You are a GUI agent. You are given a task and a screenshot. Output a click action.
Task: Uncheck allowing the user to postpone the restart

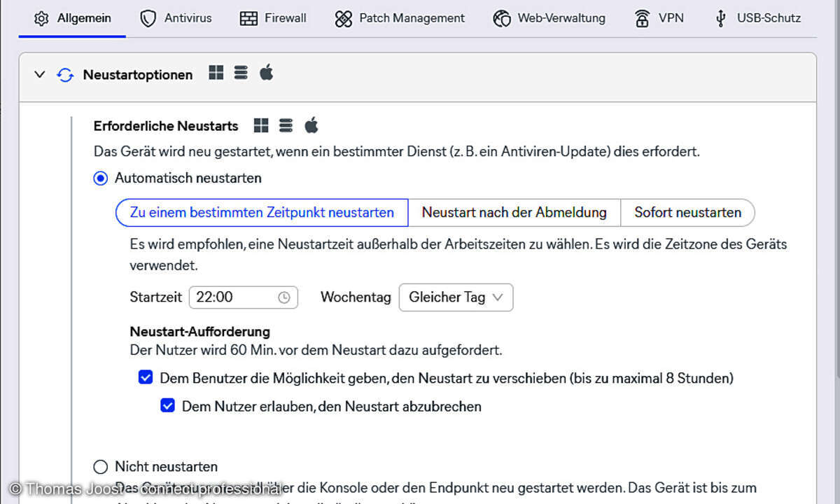(146, 377)
